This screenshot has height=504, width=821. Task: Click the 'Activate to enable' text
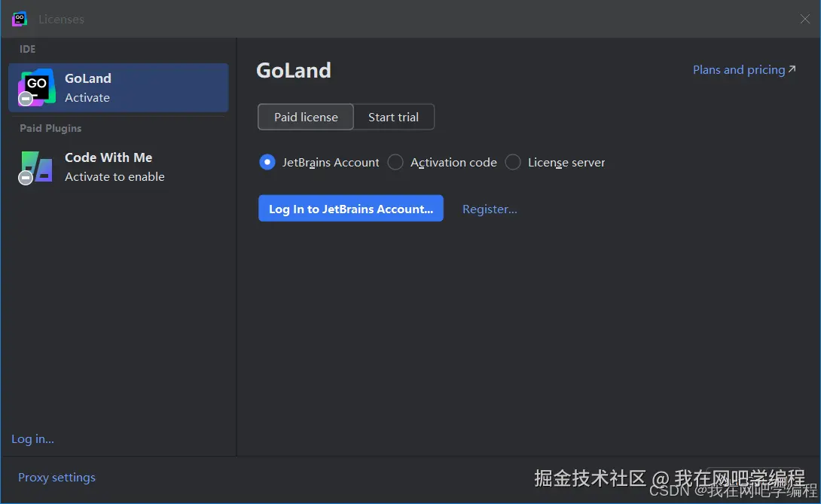tap(114, 177)
